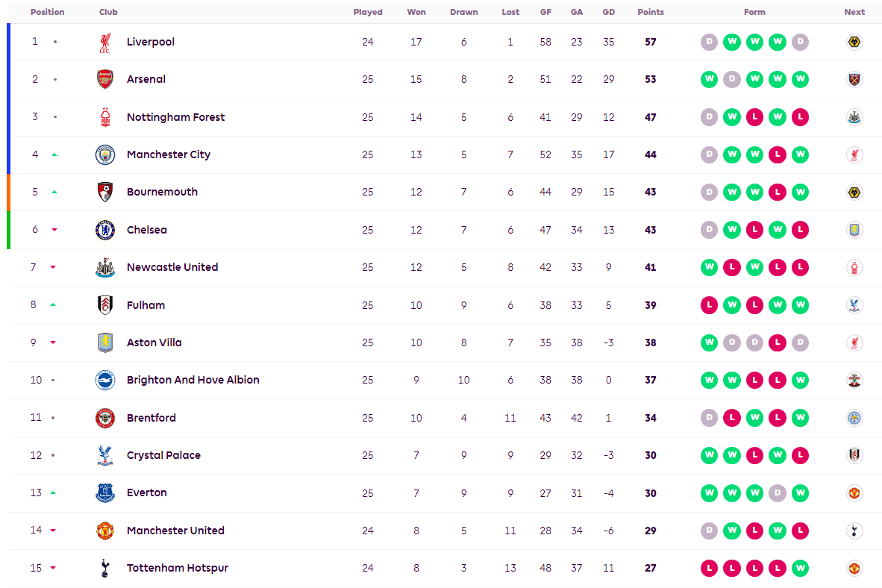The height and width of the screenshot is (588, 882).
Task: Open the Newcastle United club link
Action: pos(172,267)
